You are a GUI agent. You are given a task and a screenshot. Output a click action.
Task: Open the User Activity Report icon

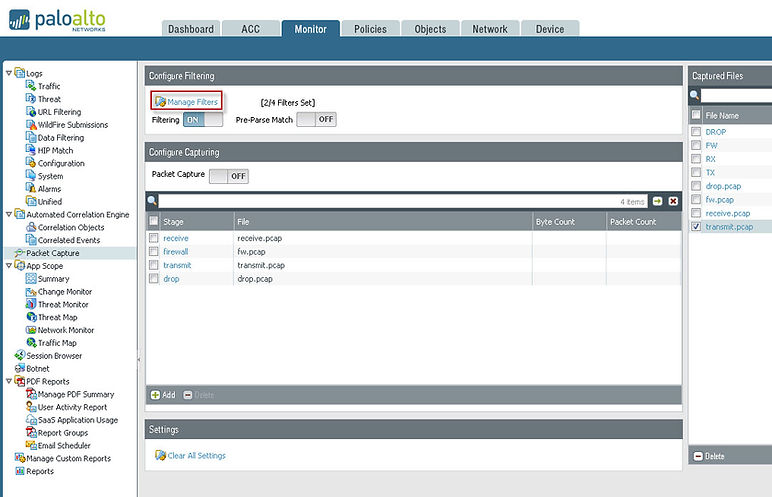(31, 406)
